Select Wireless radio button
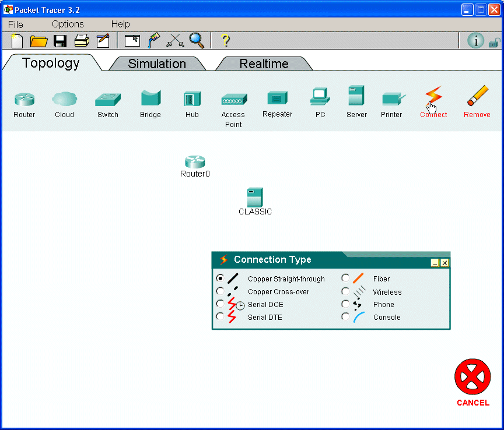This screenshot has height=430, width=504. 345,291
